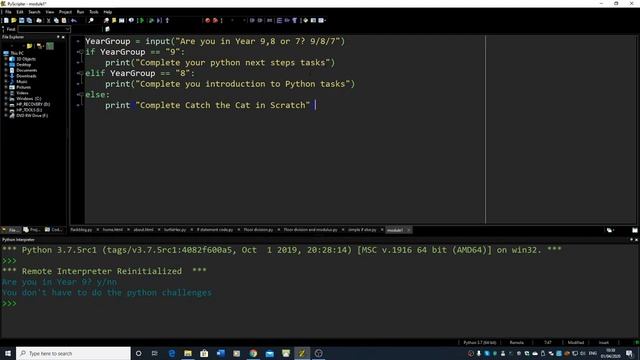The height and width of the screenshot is (360, 640).
Task: Open File Explorer from the taskbar
Action: [x=188, y=353]
